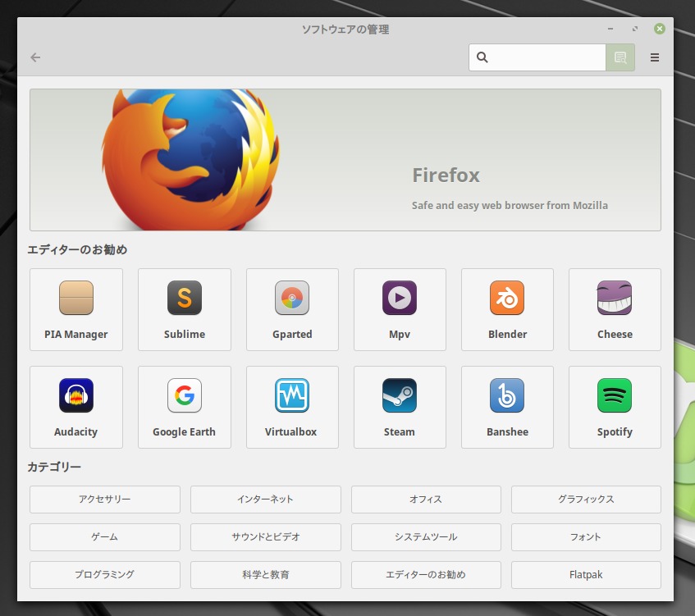Image resolution: width=695 pixels, height=616 pixels.
Task: Open the Sublime app icon
Action: pos(185,298)
